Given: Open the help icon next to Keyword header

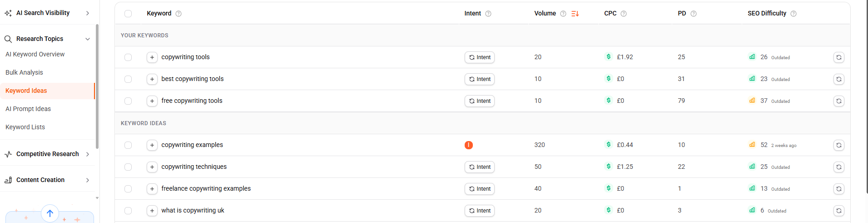Looking at the screenshot, I should click(x=179, y=14).
